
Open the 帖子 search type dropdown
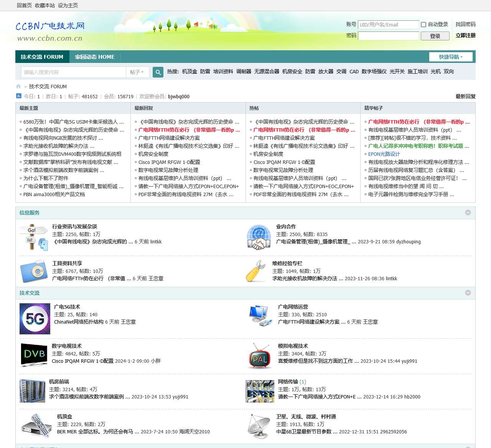click(x=137, y=72)
